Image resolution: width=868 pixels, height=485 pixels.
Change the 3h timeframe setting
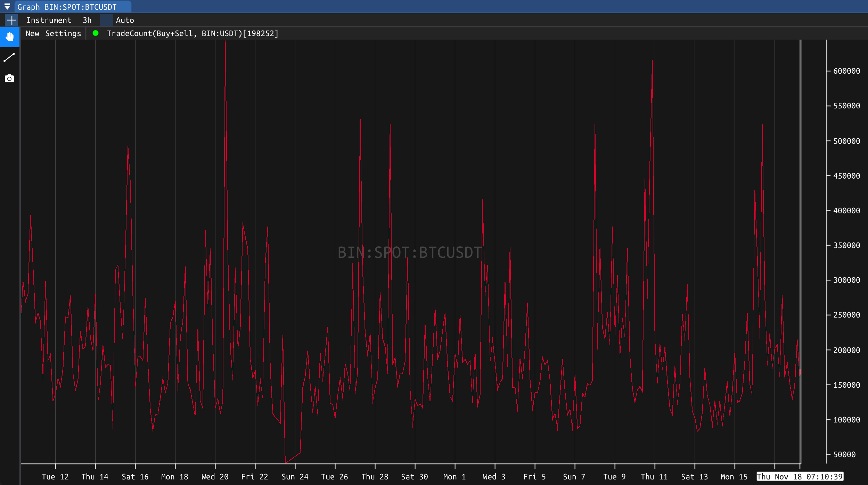coord(87,20)
